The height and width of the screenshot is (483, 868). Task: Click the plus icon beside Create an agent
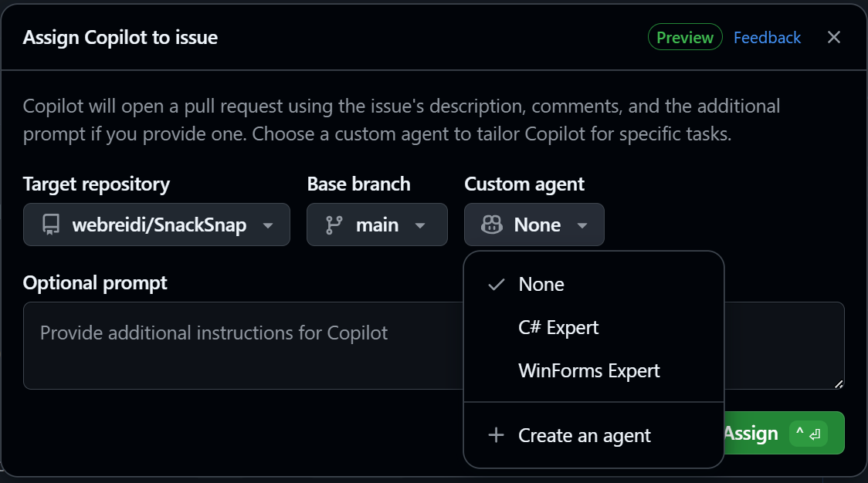click(495, 435)
